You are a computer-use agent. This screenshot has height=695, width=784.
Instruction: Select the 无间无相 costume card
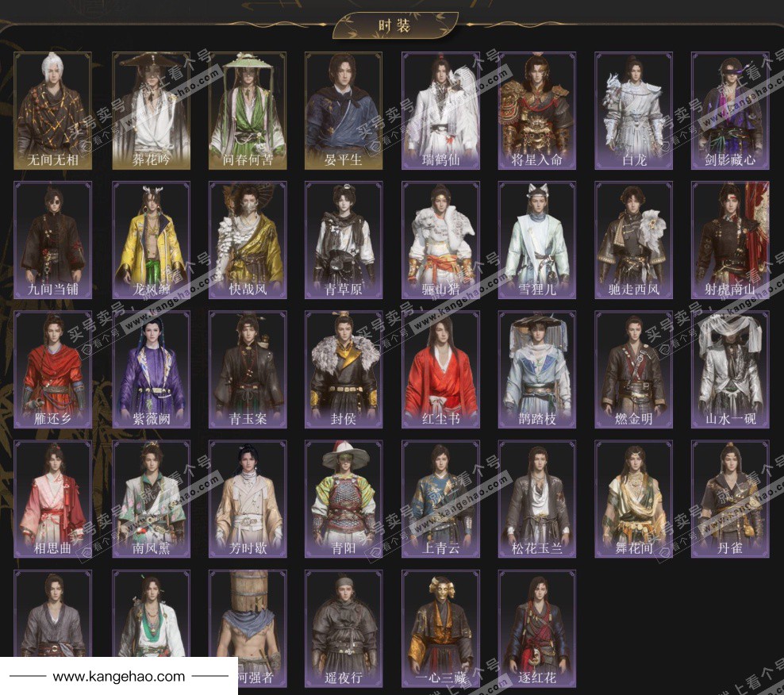coord(53,110)
